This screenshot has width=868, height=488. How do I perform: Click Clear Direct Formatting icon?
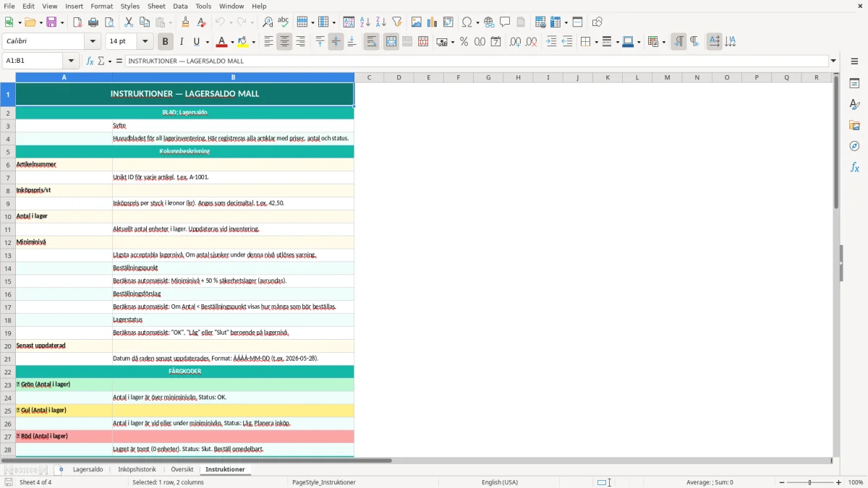202,22
